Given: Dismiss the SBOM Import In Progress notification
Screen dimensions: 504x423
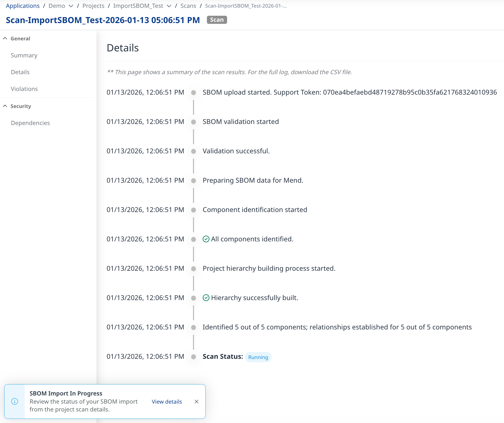Looking at the screenshot, I should [x=196, y=402].
